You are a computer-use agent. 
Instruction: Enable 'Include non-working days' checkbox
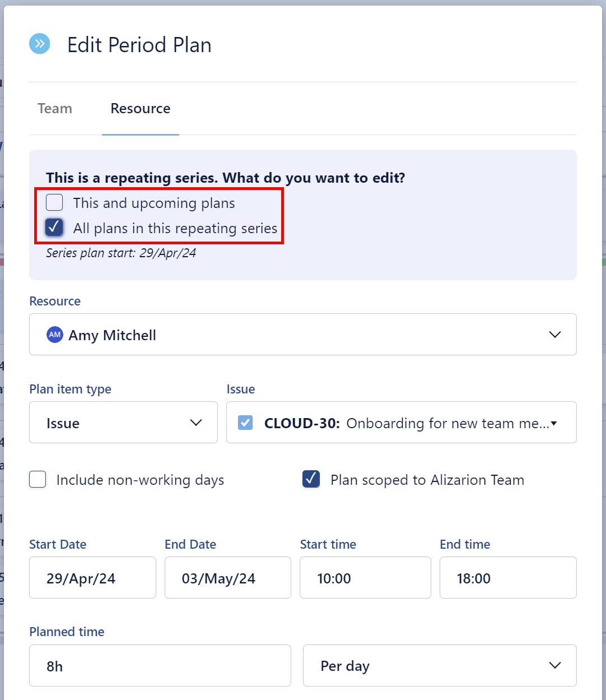click(x=38, y=480)
